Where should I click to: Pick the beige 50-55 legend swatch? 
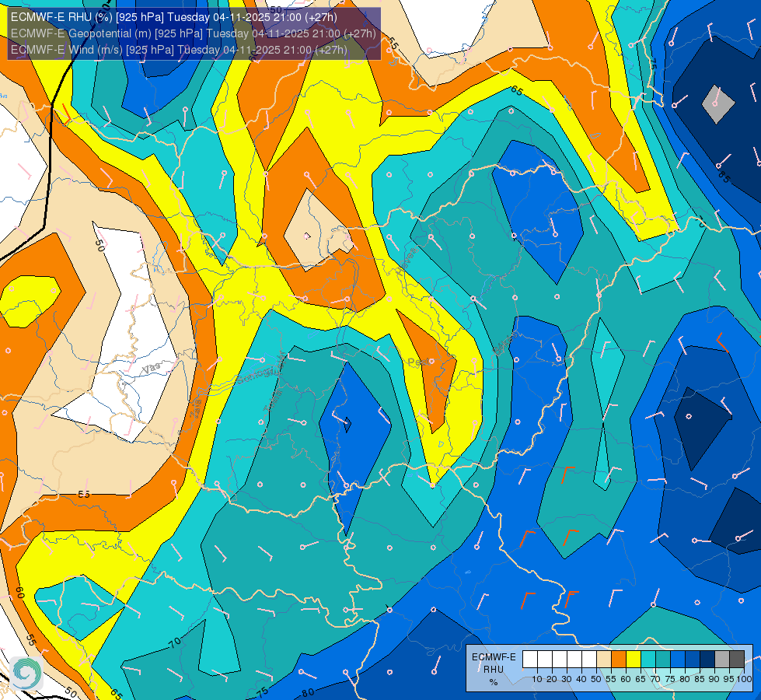pos(604,660)
